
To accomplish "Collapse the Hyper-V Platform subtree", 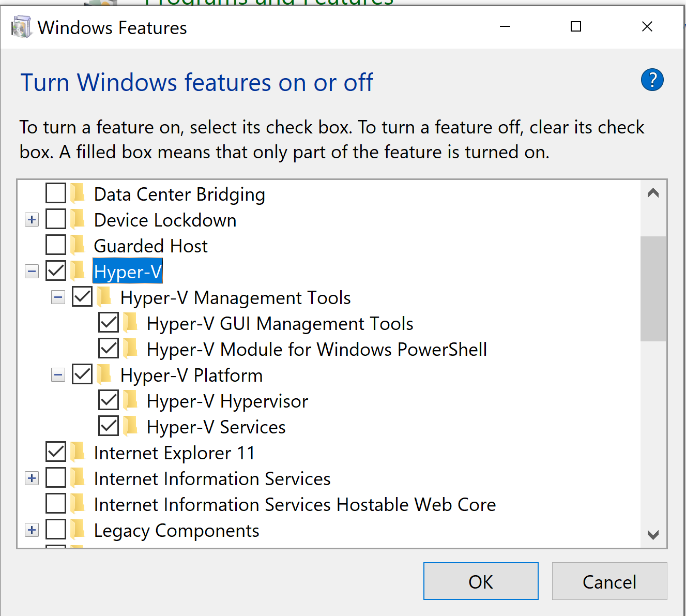I will point(58,375).
